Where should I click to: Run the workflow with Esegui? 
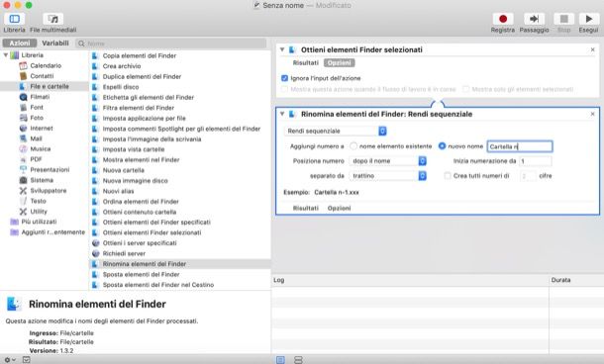click(588, 19)
